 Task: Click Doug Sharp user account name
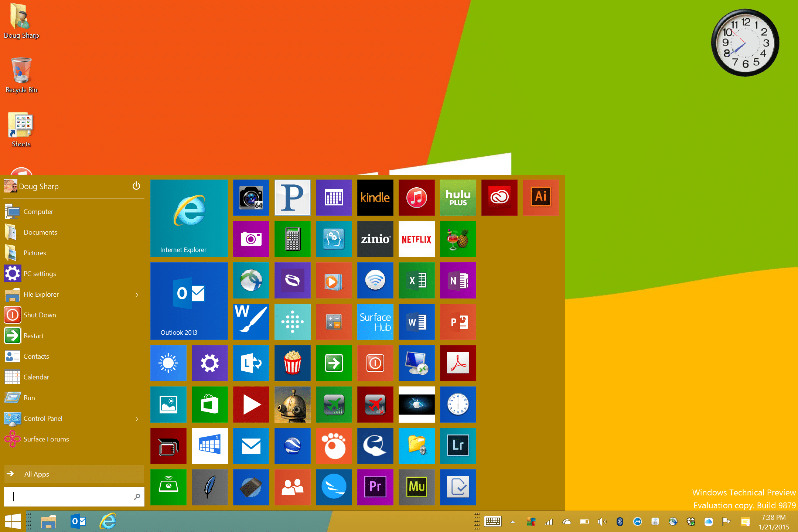click(39, 187)
